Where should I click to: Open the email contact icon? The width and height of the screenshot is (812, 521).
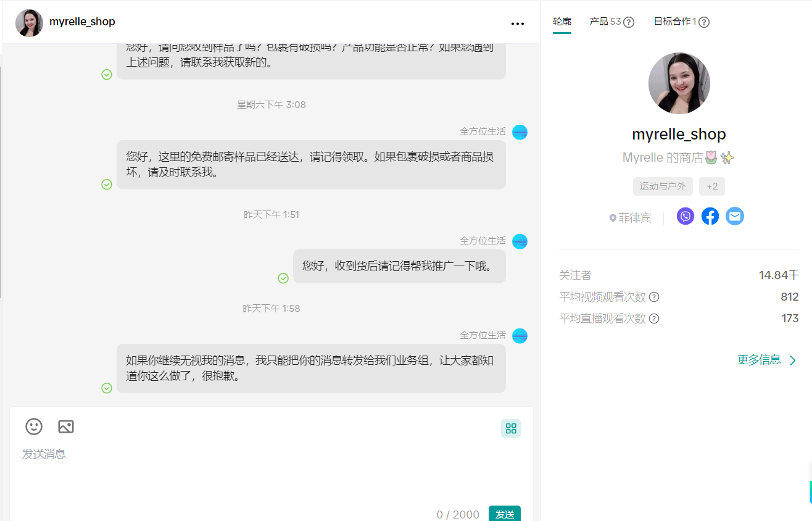tap(735, 216)
